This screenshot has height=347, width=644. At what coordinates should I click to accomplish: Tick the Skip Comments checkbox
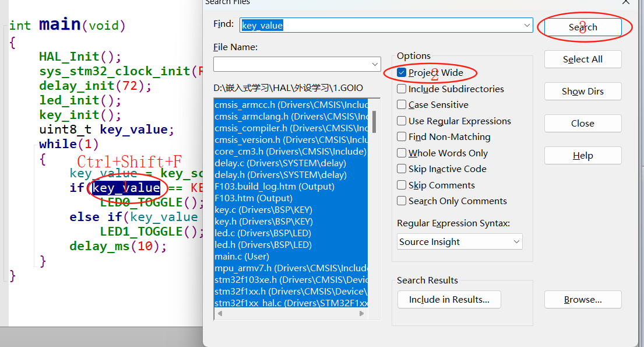(x=402, y=185)
